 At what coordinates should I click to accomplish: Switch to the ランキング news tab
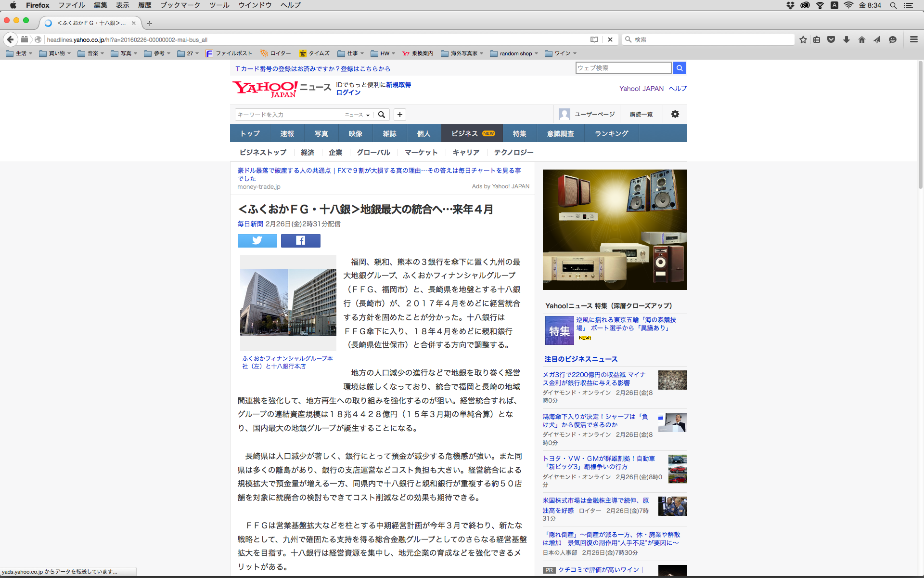pos(611,133)
